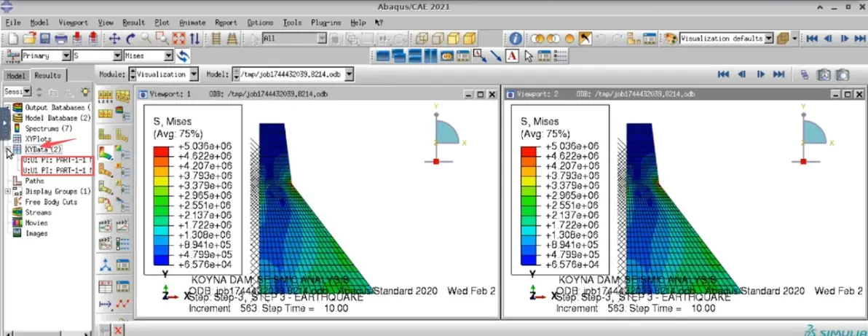Click the Auto-Fit View icon
Image resolution: width=868 pixels, height=336 pixels.
[179, 38]
